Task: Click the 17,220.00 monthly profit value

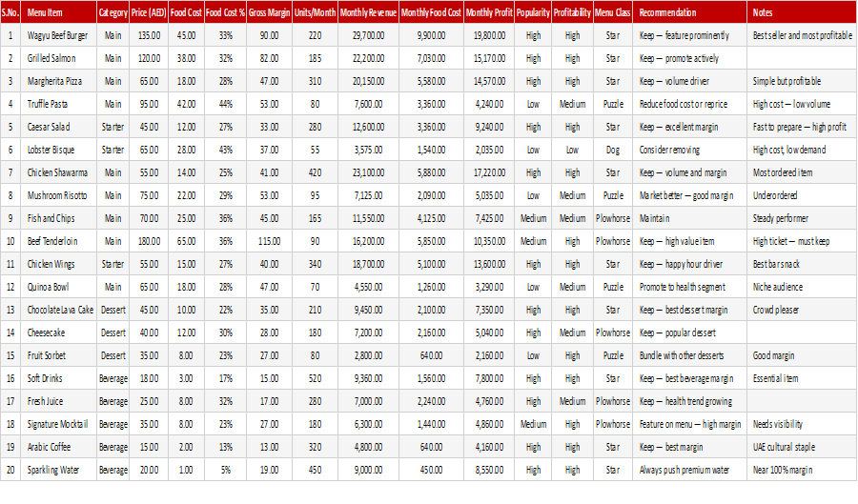Action: 489,172
